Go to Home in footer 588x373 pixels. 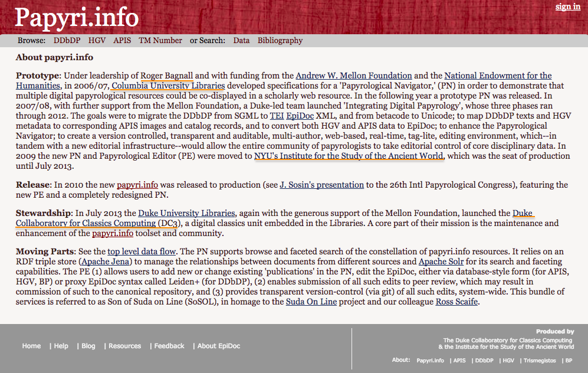click(x=31, y=346)
